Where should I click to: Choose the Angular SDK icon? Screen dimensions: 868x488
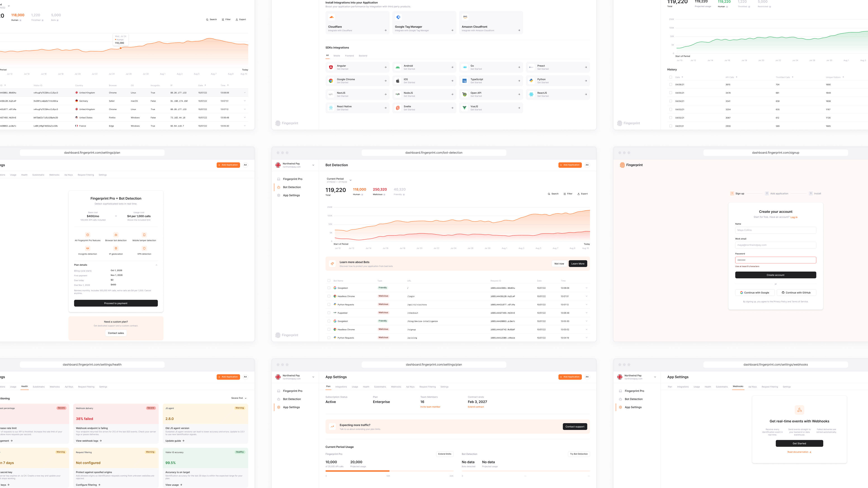[331, 67]
